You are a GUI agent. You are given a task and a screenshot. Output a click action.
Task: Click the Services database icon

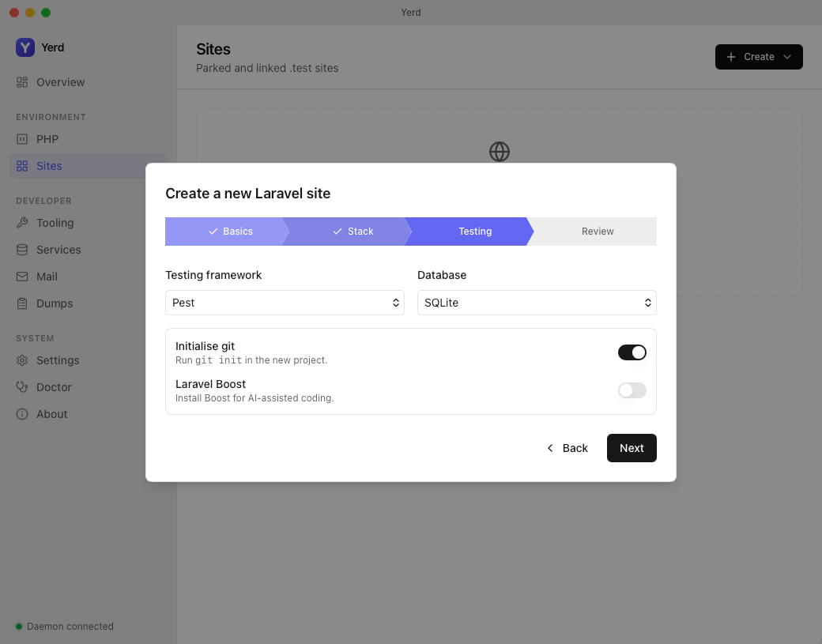(22, 250)
